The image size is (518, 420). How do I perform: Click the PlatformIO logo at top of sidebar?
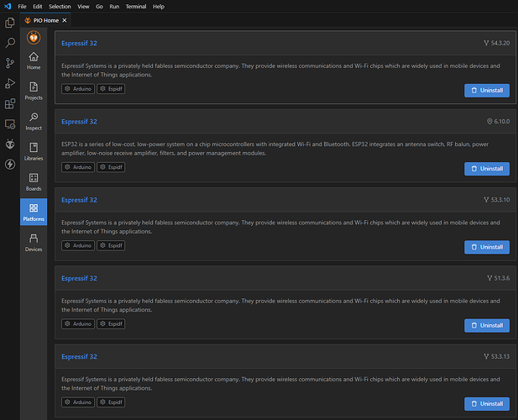click(34, 37)
